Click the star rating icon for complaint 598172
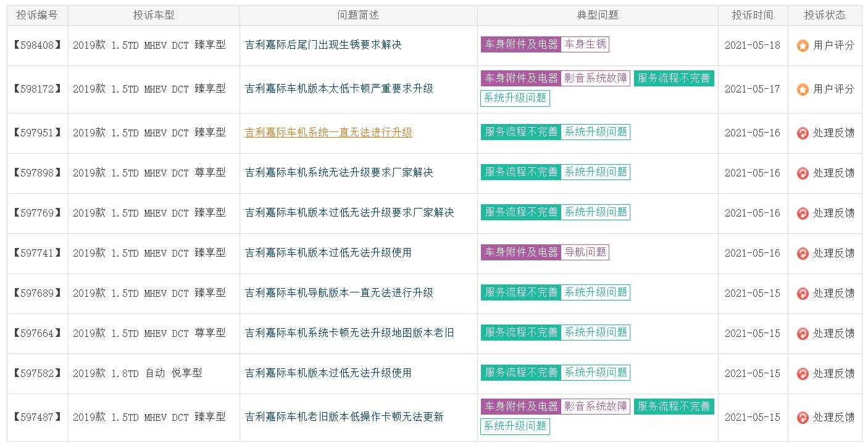This screenshot has width=868, height=443. tap(803, 89)
